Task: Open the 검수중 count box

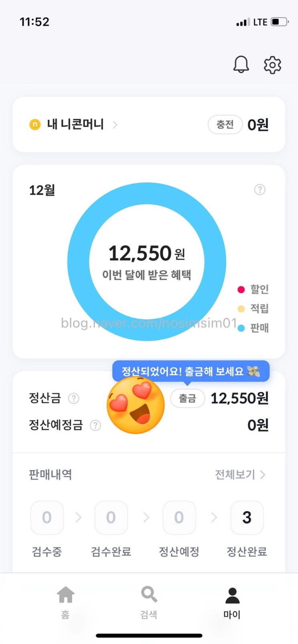Action: 47,517
